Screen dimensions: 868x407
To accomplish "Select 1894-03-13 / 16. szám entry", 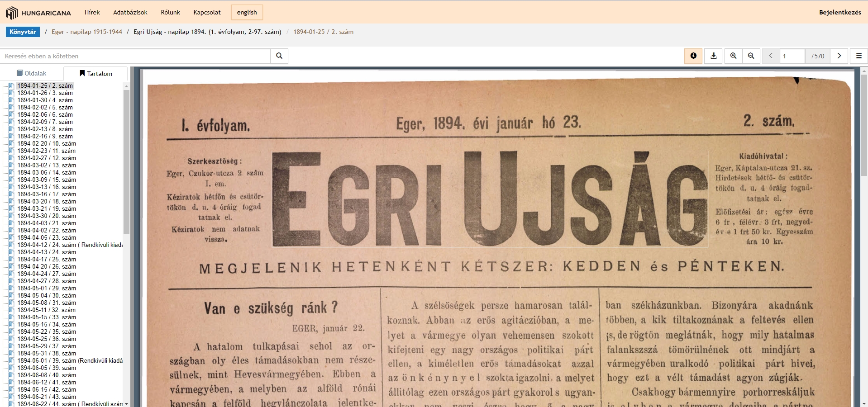I will pos(47,187).
